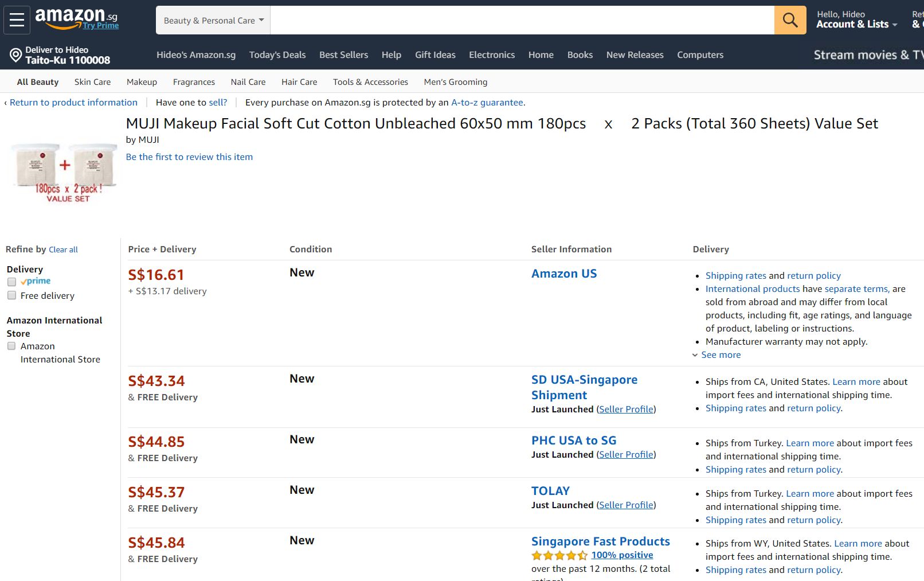Open SD USA-Singapore Shipment seller link
924x581 pixels.
point(584,387)
